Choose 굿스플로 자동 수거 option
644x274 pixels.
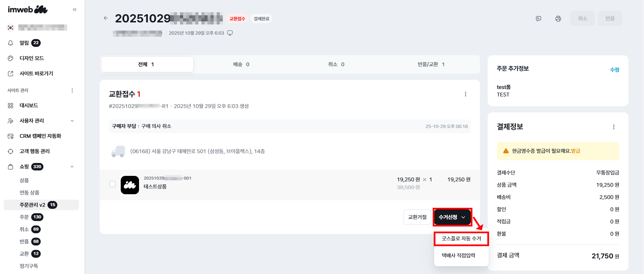461,239
